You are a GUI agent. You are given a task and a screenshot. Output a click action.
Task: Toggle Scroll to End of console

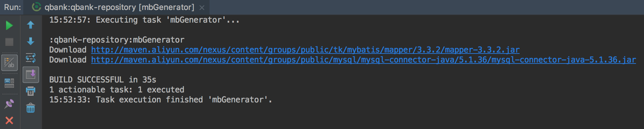[31, 74]
